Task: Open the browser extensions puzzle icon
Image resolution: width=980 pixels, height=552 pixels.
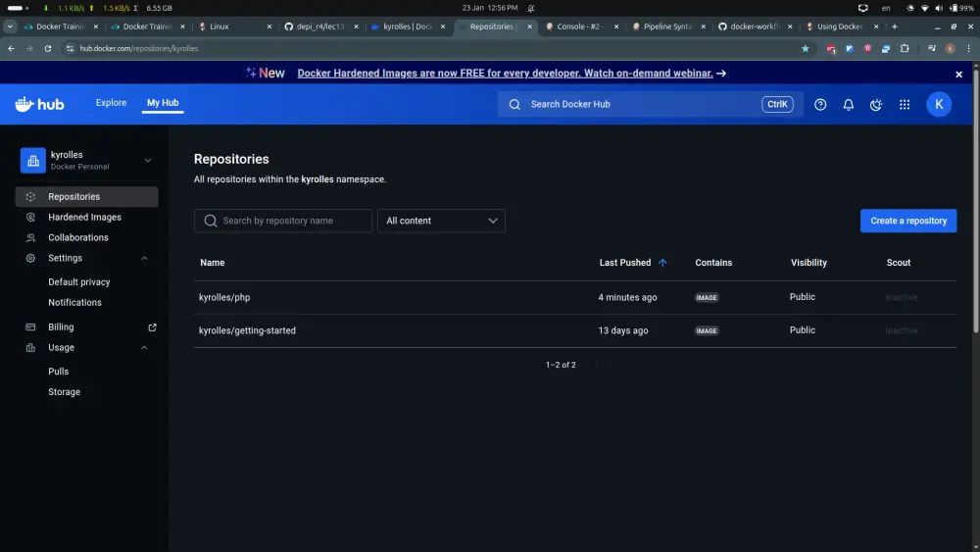Action: tap(905, 48)
